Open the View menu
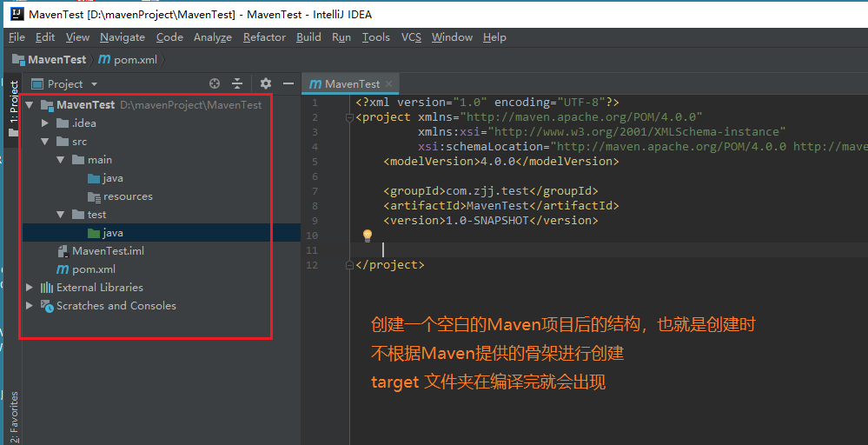 tap(77, 37)
